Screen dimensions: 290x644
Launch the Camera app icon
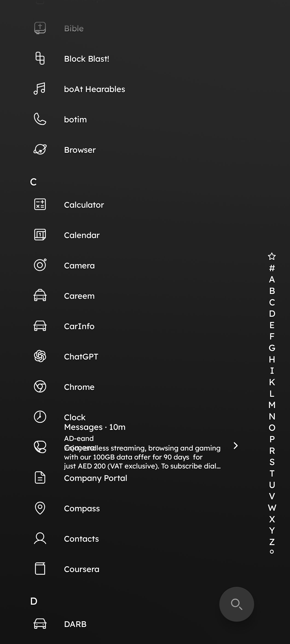tap(40, 265)
